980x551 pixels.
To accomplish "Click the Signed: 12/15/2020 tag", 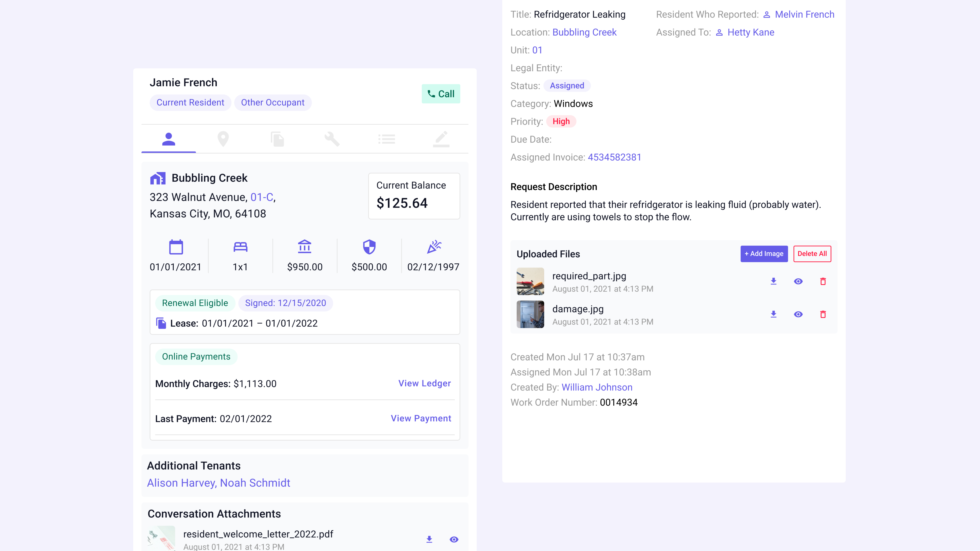I will (285, 303).
